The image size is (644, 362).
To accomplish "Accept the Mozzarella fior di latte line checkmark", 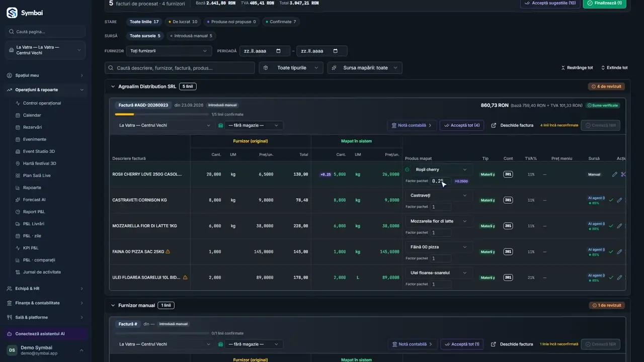I will [x=611, y=226].
